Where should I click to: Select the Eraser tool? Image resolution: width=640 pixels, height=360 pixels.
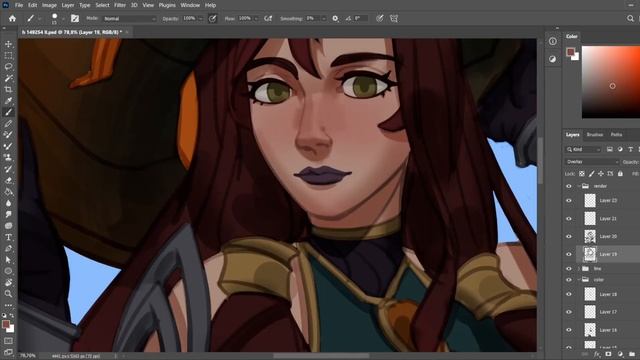pos(8,180)
